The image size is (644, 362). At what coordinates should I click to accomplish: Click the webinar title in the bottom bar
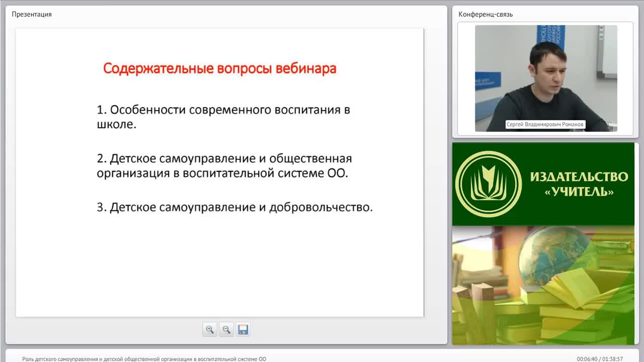(144, 359)
